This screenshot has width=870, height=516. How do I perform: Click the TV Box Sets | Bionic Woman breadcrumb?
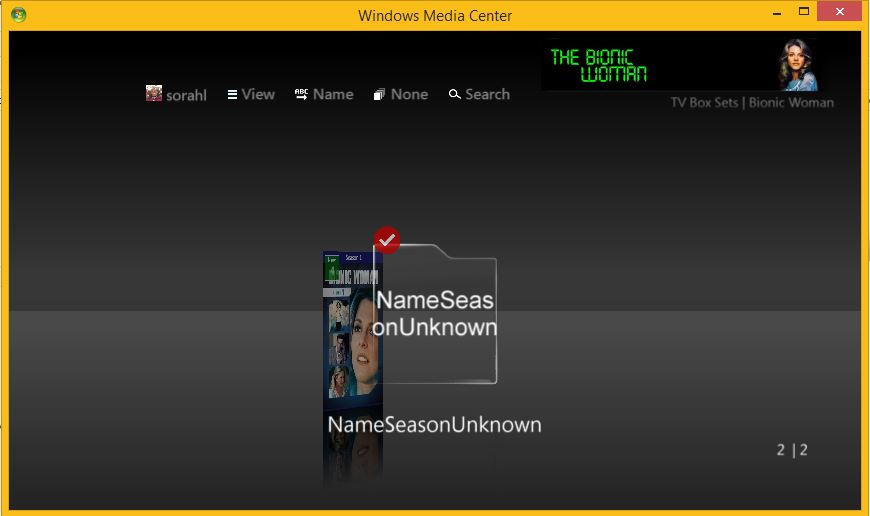(x=752, y=103)
